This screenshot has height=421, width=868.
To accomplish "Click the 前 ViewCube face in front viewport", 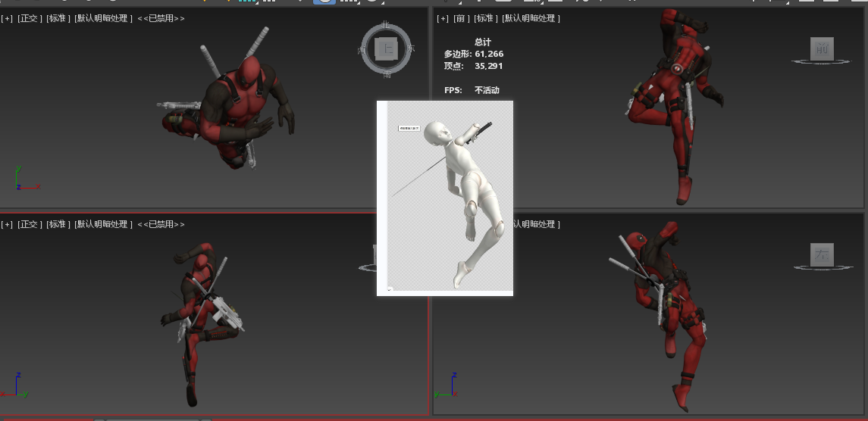I will (822, 48).
